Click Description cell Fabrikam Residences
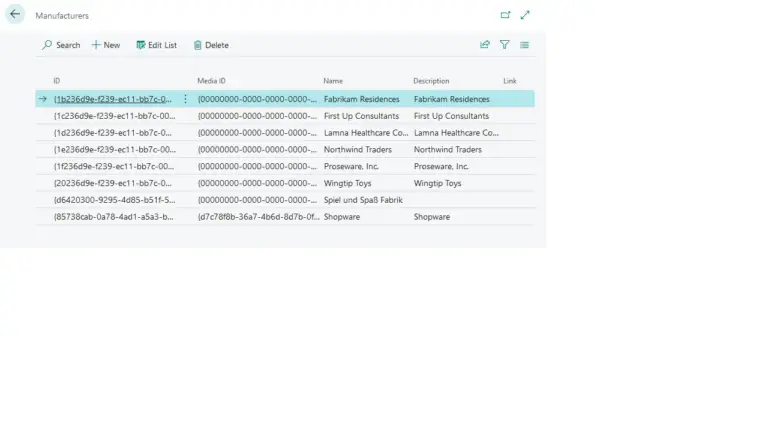Screen dimensions: 768x432 452,99
